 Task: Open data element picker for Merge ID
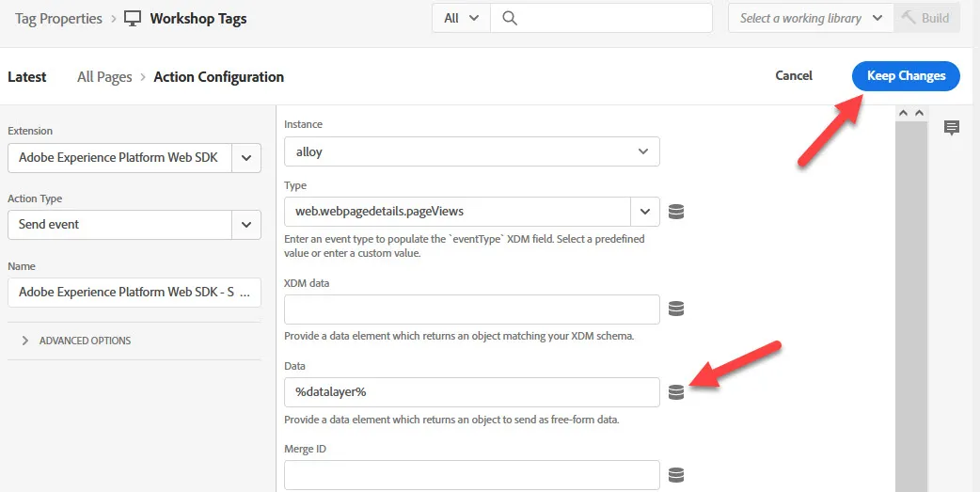point(675,475)
